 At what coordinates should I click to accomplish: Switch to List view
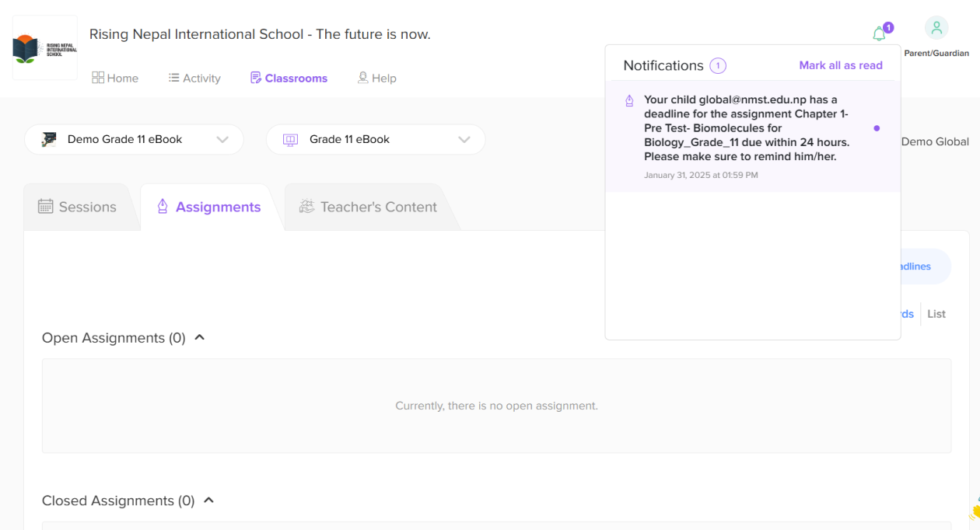[x=936, y=314]
